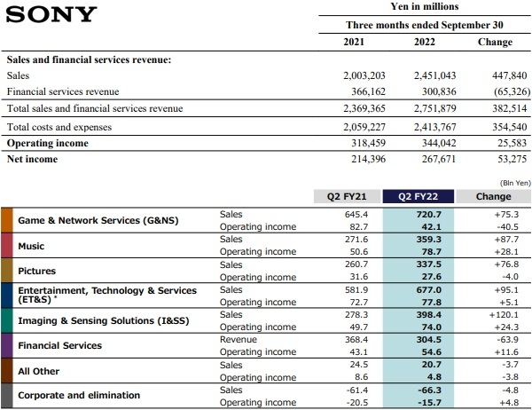Select Pictures sales change +76.8

pos(506,264)
